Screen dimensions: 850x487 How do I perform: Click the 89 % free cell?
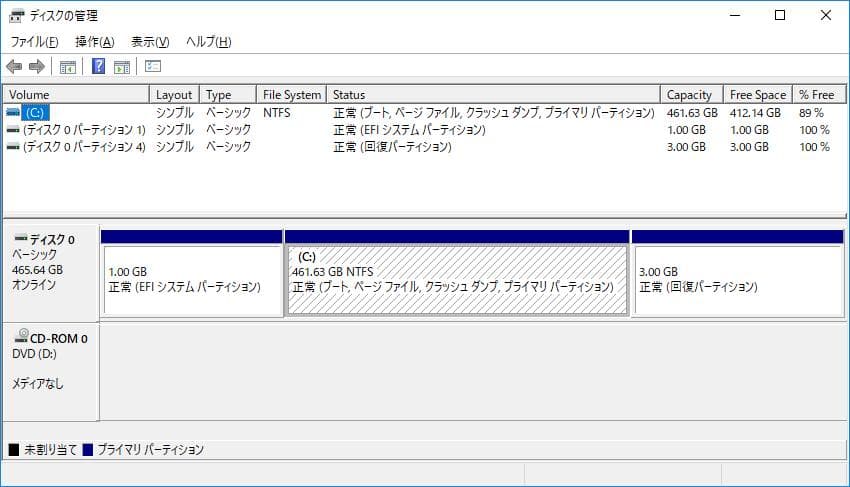click(811, 113)
